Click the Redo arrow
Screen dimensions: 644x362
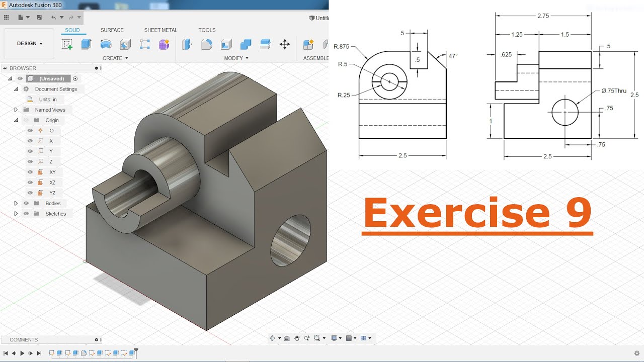tap(71, 18)
